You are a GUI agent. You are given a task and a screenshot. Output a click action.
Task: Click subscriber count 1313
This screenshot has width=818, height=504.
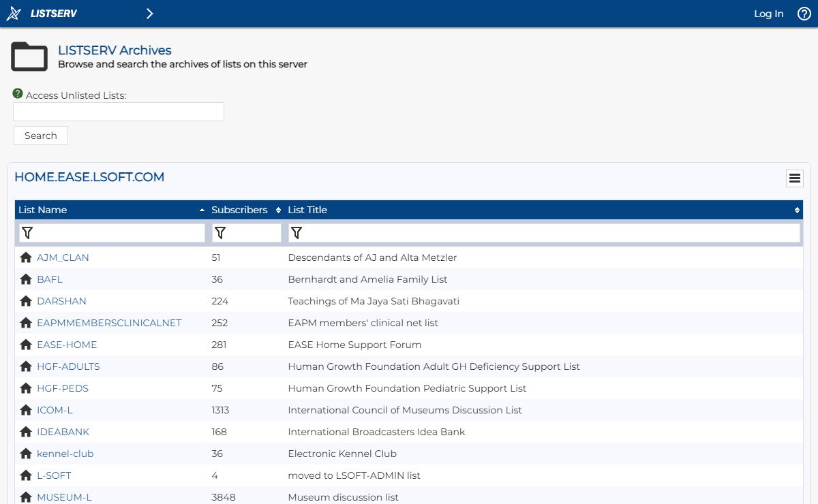(x=220, y=410)
